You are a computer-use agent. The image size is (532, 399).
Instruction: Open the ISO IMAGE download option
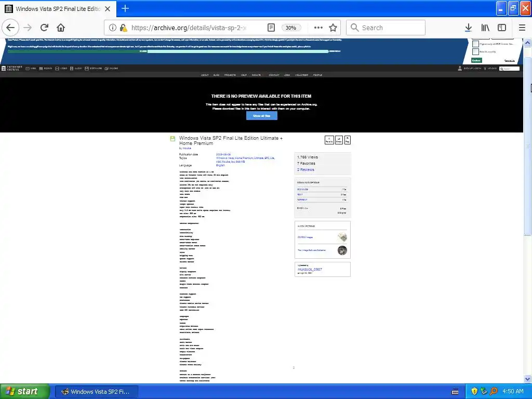[303, 189]
